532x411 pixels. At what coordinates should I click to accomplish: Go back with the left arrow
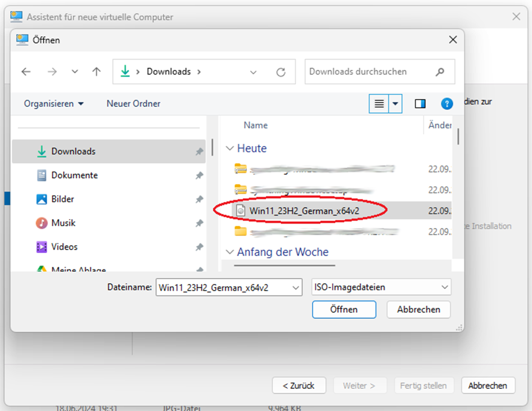click(x=26, y=72)
